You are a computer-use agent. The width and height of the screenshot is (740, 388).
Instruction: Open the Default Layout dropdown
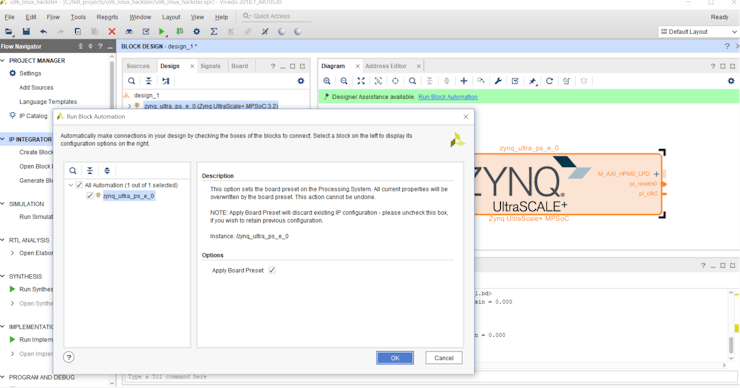pos(698,32)
